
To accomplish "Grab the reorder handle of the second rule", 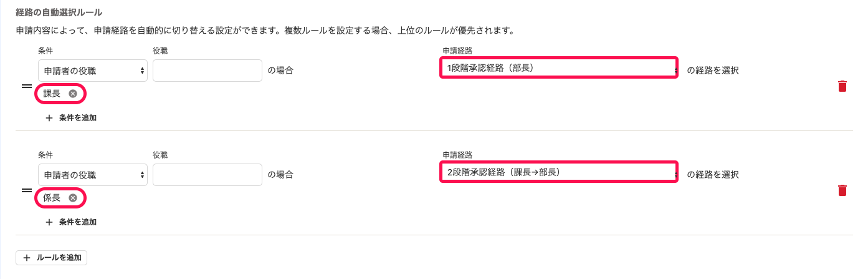I will 27,190.
